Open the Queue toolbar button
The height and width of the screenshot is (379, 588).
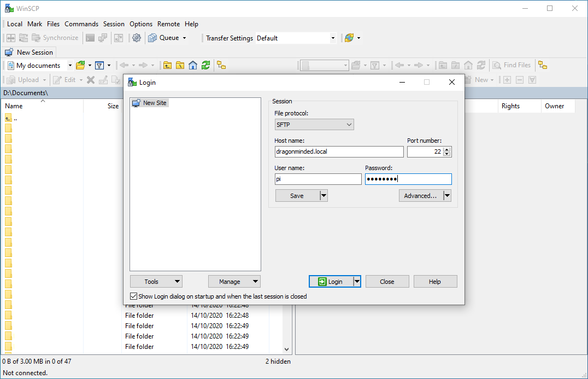(163, 38)
